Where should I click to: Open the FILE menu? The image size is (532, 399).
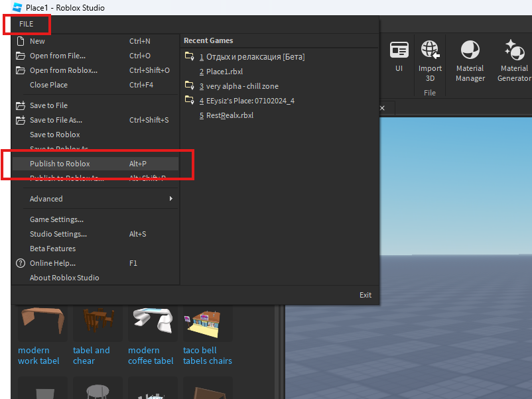[x=26, y=24]
